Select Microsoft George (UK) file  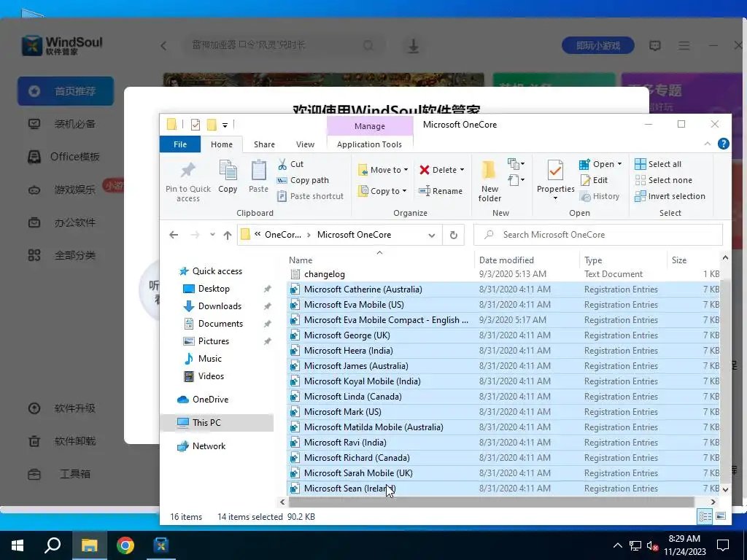[347, 335]
